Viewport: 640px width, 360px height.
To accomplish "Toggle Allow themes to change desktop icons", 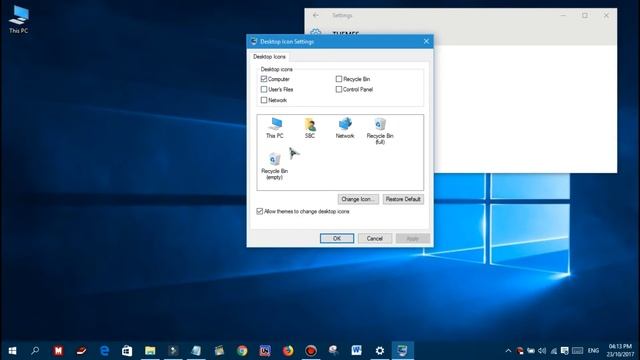I will point(260,211).
